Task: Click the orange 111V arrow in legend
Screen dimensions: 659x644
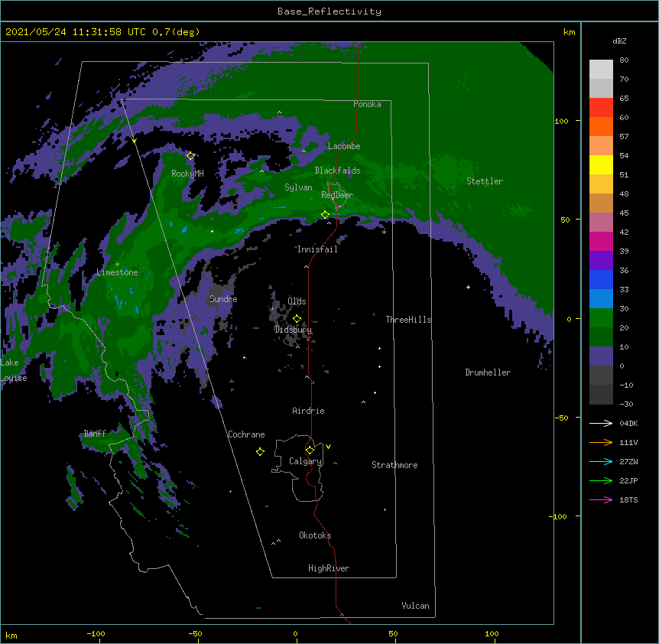Action: 601,442
